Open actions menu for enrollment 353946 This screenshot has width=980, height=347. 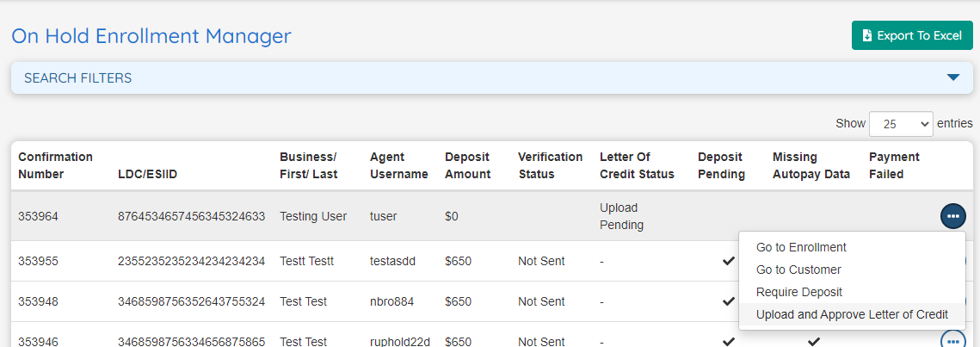point(952,341)
